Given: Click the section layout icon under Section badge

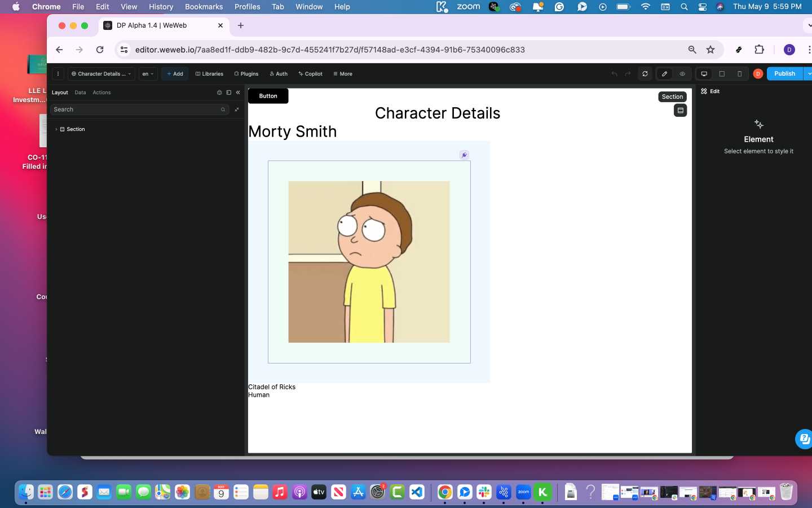Looking at the screenshot, I should click(x=680, y=111).
